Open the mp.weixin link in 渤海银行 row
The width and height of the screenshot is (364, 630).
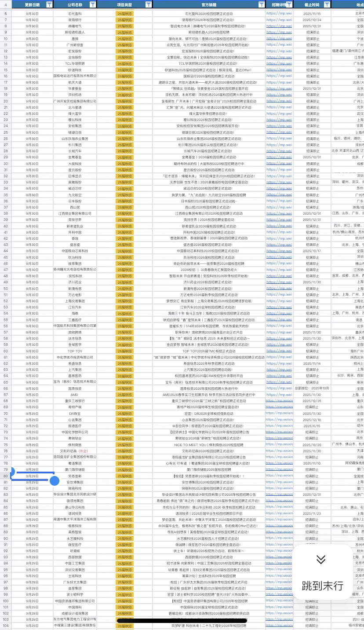coord(279,20)
